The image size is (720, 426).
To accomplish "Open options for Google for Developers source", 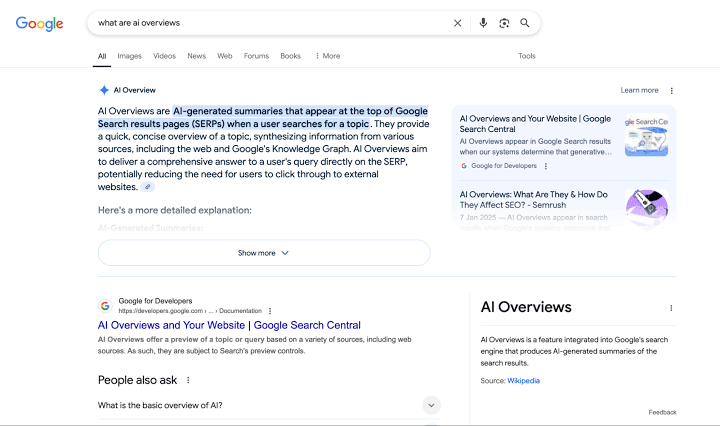I will tap(546, 166).
